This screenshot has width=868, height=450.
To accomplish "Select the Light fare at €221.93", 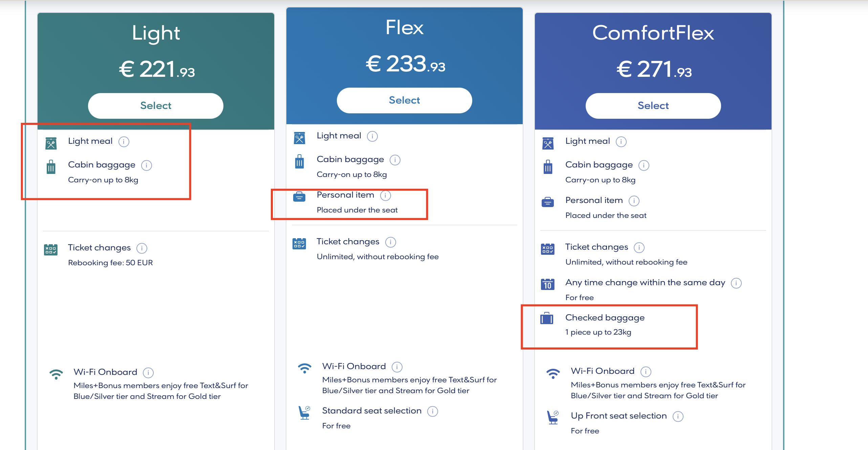I will (x=156, y=106).
